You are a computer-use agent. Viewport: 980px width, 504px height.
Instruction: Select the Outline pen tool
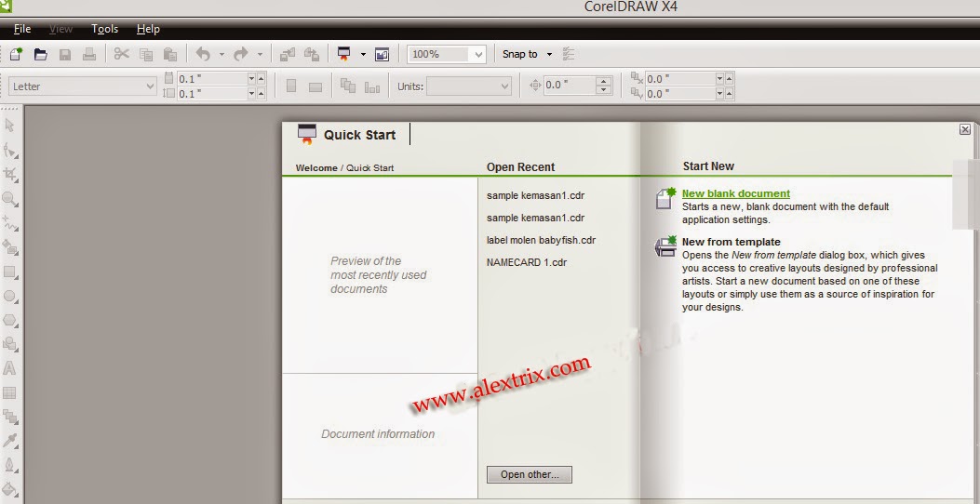10,465
